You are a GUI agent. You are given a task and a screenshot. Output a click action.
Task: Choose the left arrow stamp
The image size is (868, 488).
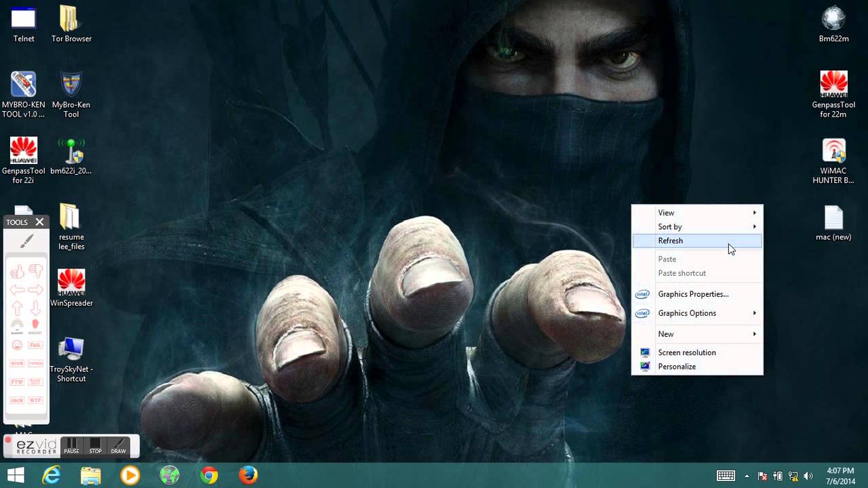[17, 289]
